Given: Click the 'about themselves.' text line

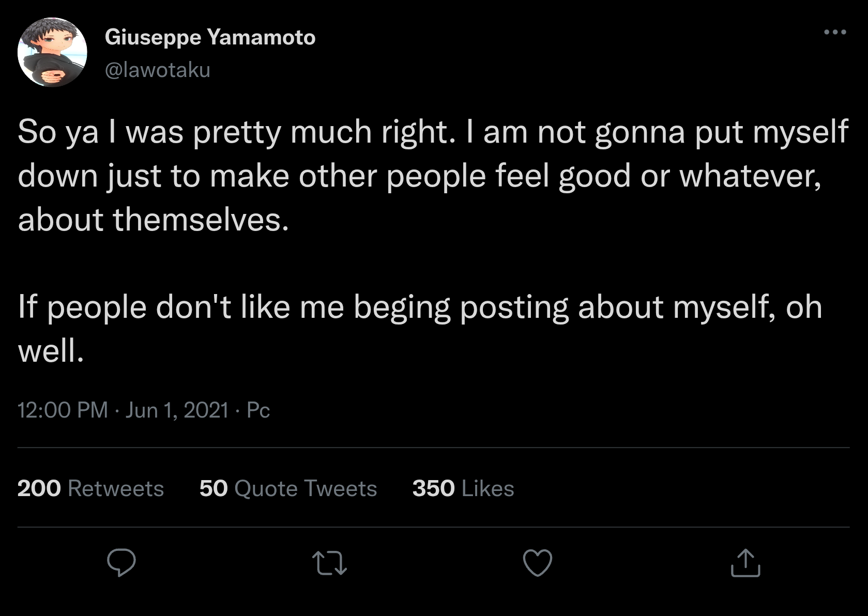Looking at the screenshot, I should click(153, 220).
